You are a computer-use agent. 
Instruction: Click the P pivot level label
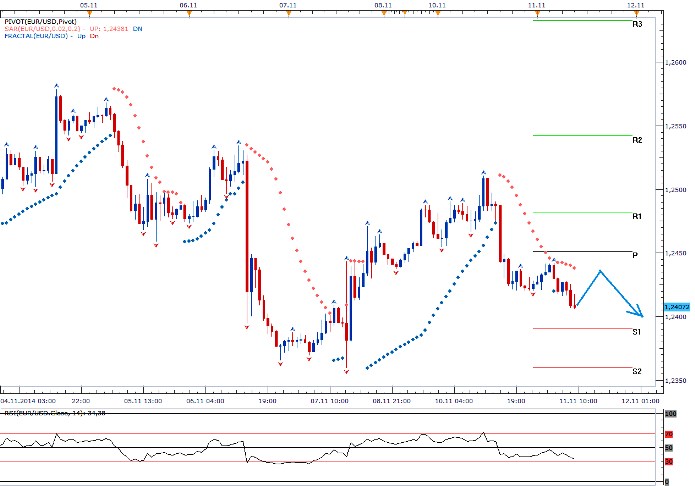coord(636,256)
